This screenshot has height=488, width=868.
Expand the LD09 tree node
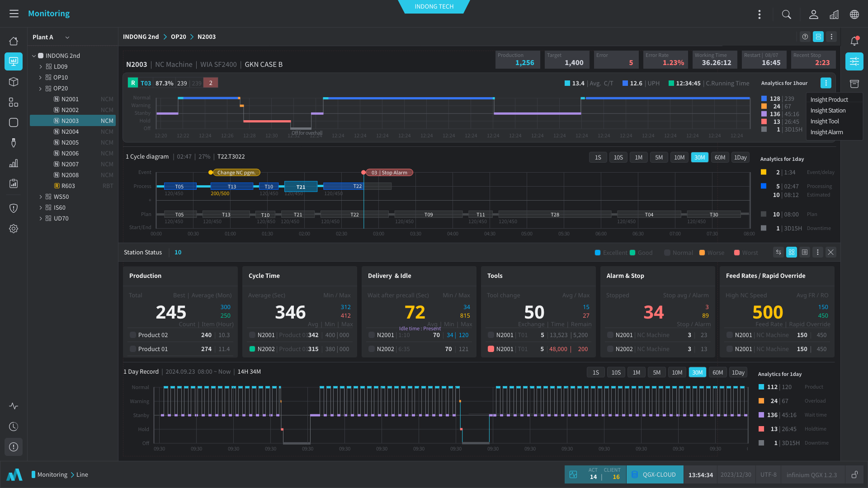pos(41,66)
